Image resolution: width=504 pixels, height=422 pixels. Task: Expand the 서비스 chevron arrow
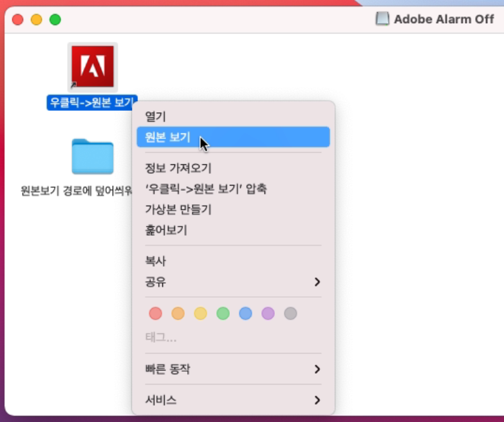click(x=317, y=400)
